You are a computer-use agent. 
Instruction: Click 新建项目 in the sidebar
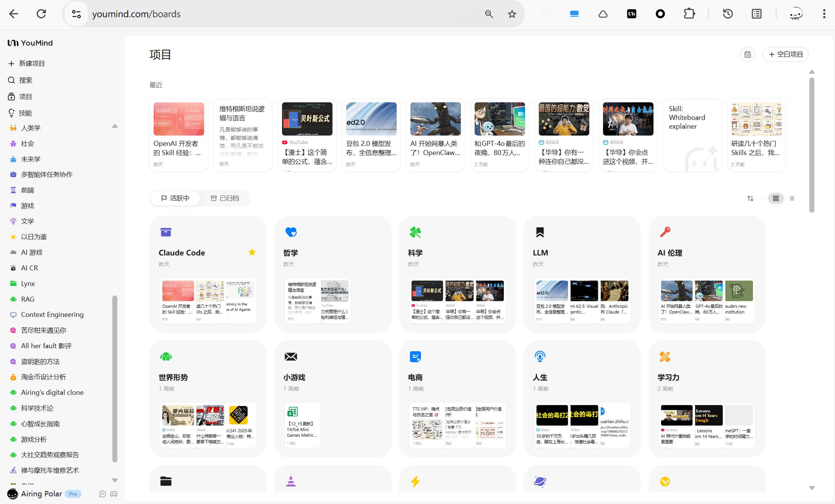pyautogui.click(x=32, y=63)
